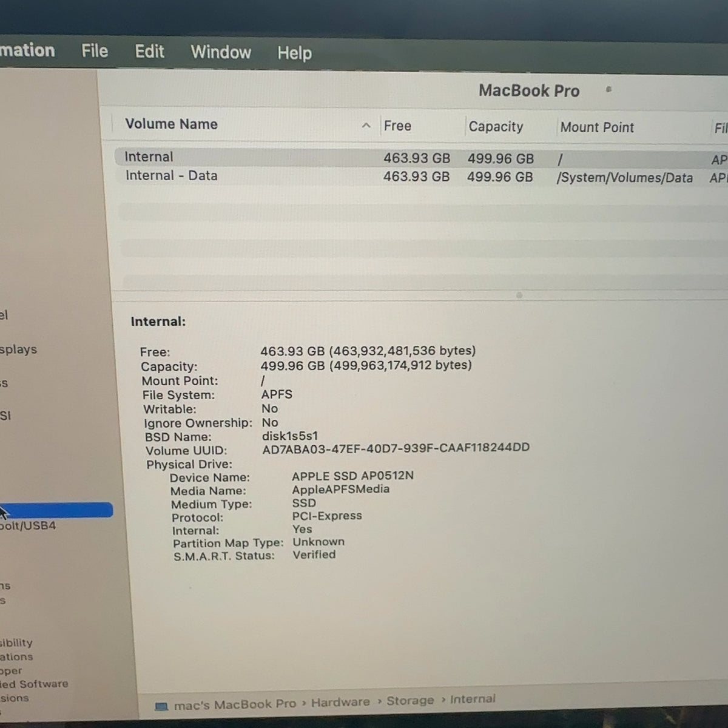Image resolution: width=728 pixels, height=728 pixels.
Task: Select the Thunderbolt/USB4 sidebar item
Action: tap(28, 525)
